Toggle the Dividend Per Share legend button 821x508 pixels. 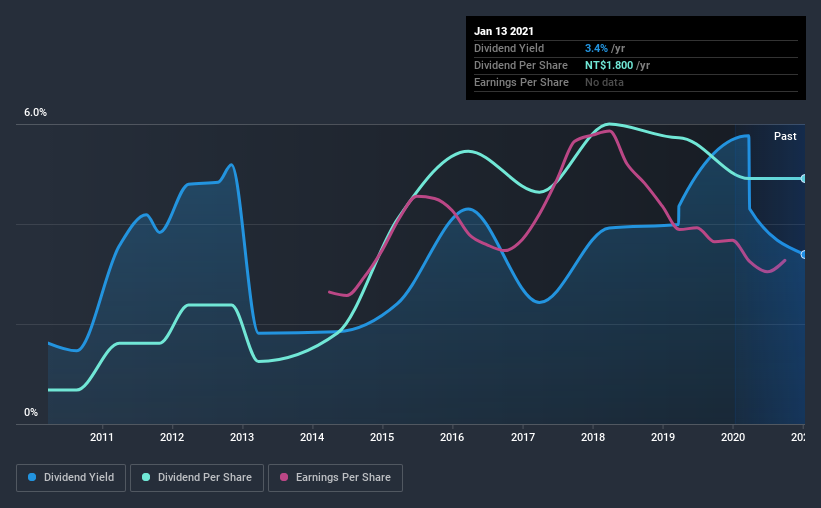click(x=197, y=478)
